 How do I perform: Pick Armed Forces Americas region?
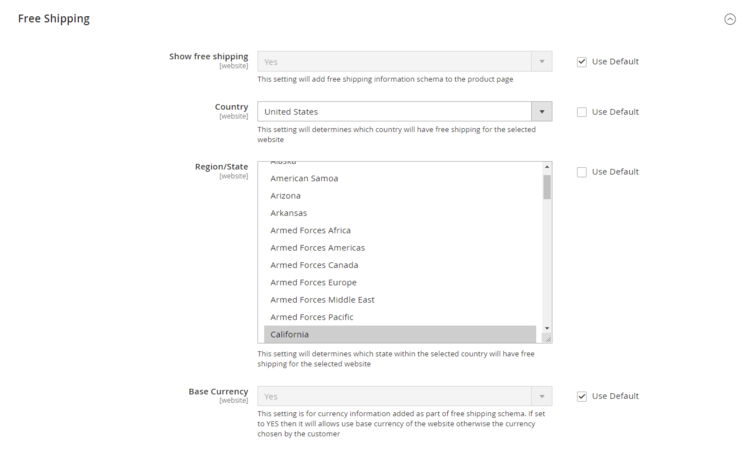tap(317, 248)
